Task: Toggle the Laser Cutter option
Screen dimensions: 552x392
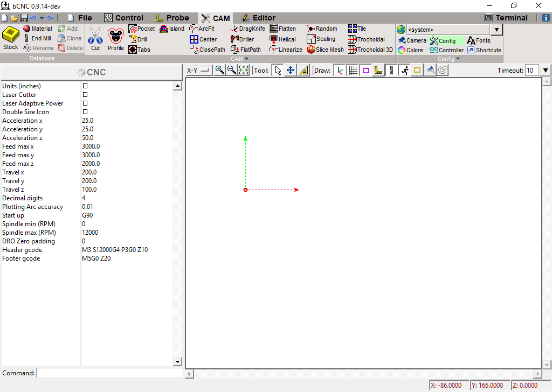Action: pos(84,94)
